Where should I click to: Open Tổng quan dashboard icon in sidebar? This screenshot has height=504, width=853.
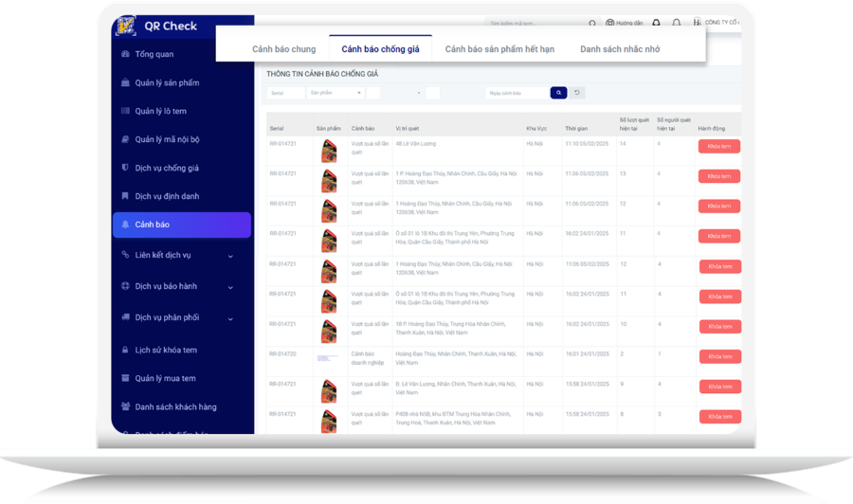point(125,54)
